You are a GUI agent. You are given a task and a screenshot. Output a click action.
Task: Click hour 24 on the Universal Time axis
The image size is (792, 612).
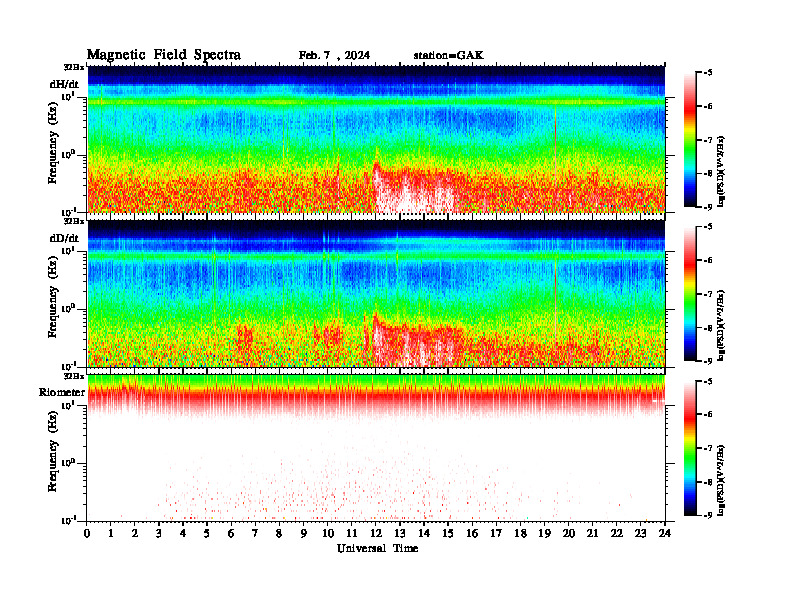pyautogui.click(x=665, y=533)
